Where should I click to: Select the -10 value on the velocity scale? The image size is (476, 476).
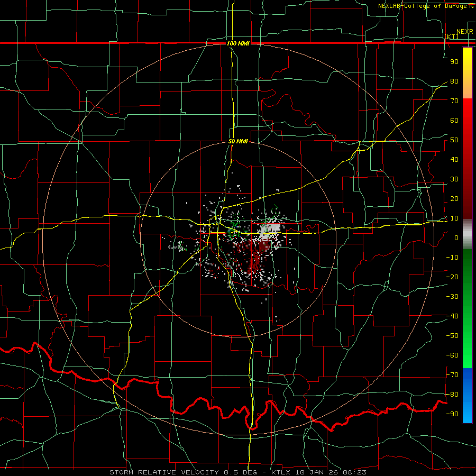(452, 258)
